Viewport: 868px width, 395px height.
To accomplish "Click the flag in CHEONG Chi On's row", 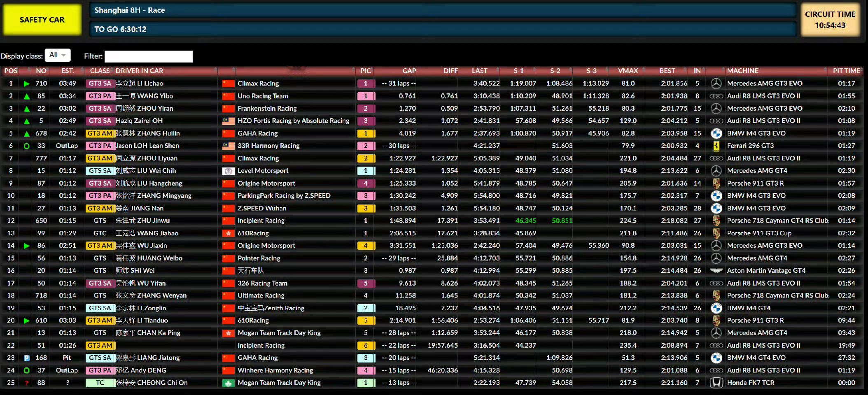I will click(228, 383).
